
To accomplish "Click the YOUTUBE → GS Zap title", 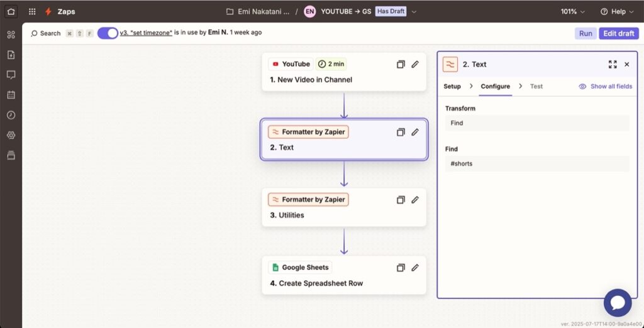I will [346, 11].
